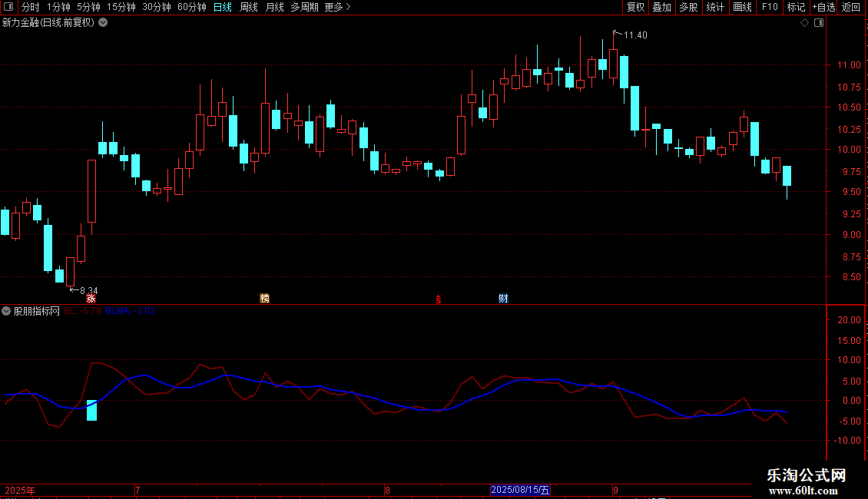Open the 多股 multi-stock view

pos(689,7)
